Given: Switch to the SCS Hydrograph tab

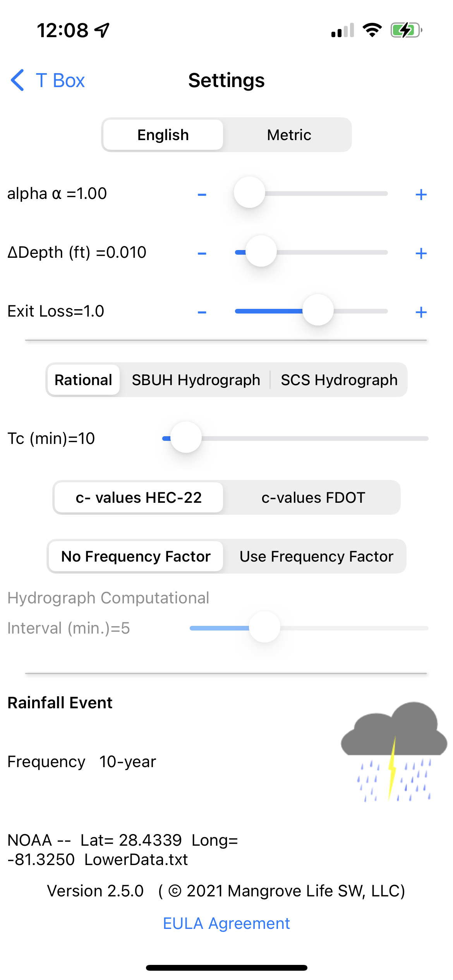Looking at the screenshot, I should pyautogui.click(x=339, y=380).
